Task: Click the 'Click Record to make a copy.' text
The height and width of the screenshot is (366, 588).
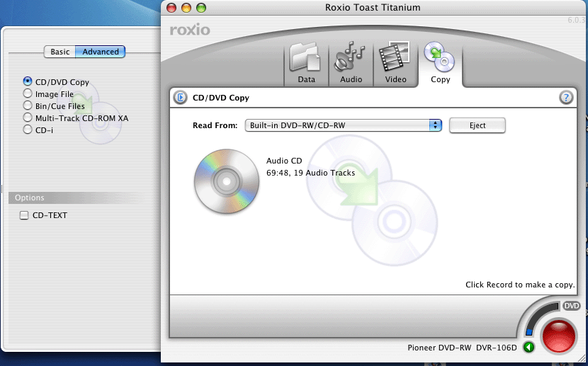Action: [x=520, y=285]
